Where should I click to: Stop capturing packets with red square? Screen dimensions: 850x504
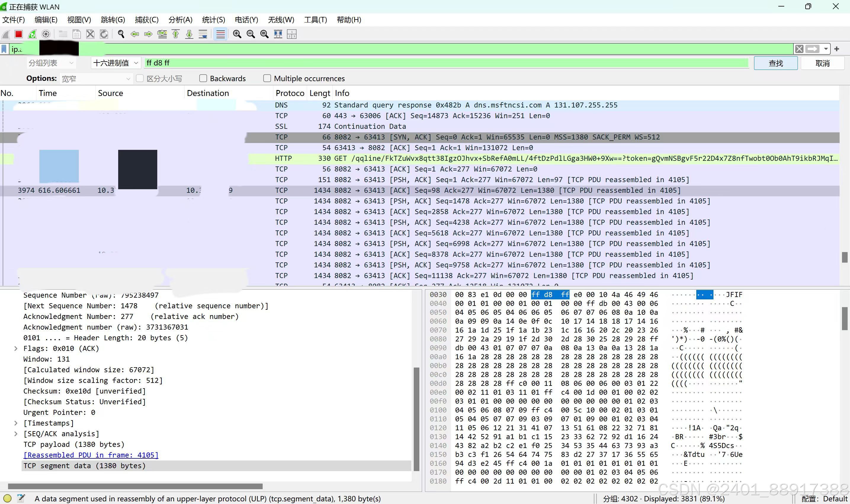coord(19,34)
